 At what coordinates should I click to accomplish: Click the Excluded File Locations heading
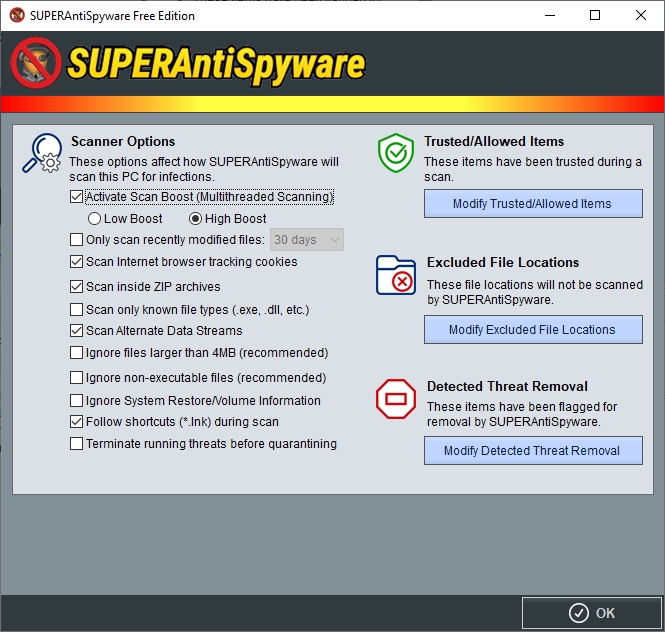pos(503,263)
